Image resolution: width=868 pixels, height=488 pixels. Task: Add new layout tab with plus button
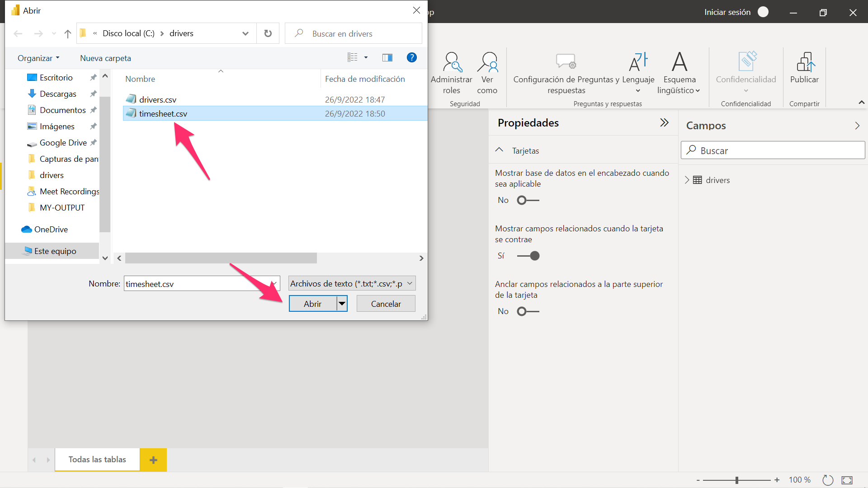pos(153,460)
